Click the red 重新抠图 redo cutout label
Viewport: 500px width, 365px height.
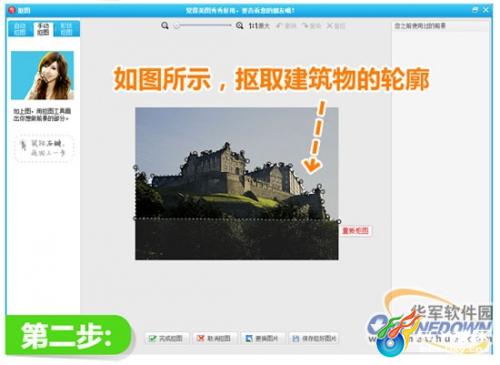356,231
